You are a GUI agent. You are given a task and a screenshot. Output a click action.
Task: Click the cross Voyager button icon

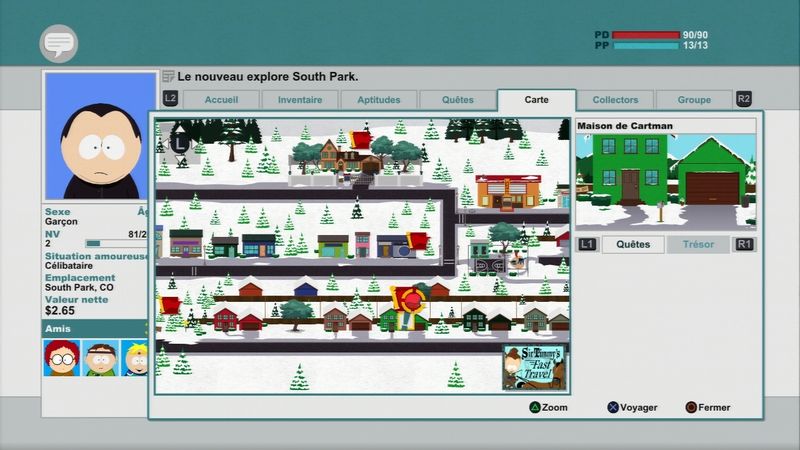pyautogui.click(x=613, y=407)
